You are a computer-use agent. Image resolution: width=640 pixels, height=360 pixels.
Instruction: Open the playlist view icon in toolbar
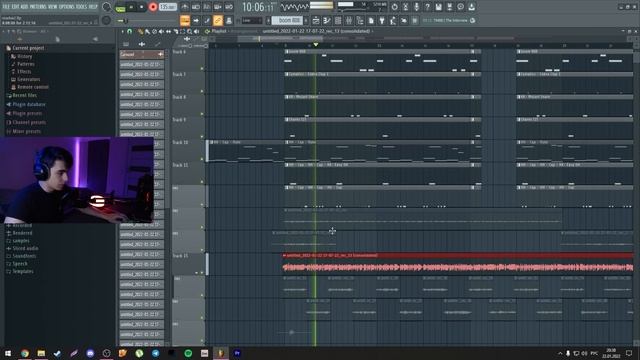pyautogui.click(x=316, y=20)
